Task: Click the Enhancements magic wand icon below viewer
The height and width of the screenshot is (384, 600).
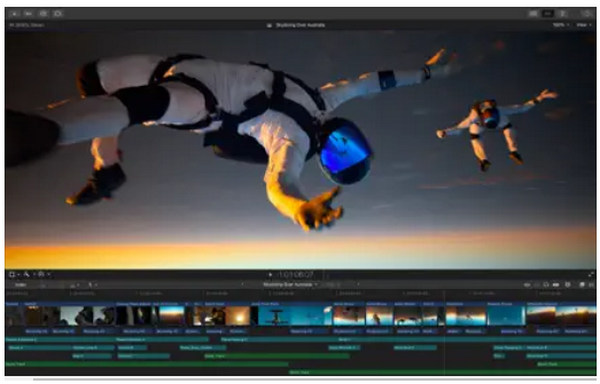Action: pyautogui.click(x=27, y=275)
